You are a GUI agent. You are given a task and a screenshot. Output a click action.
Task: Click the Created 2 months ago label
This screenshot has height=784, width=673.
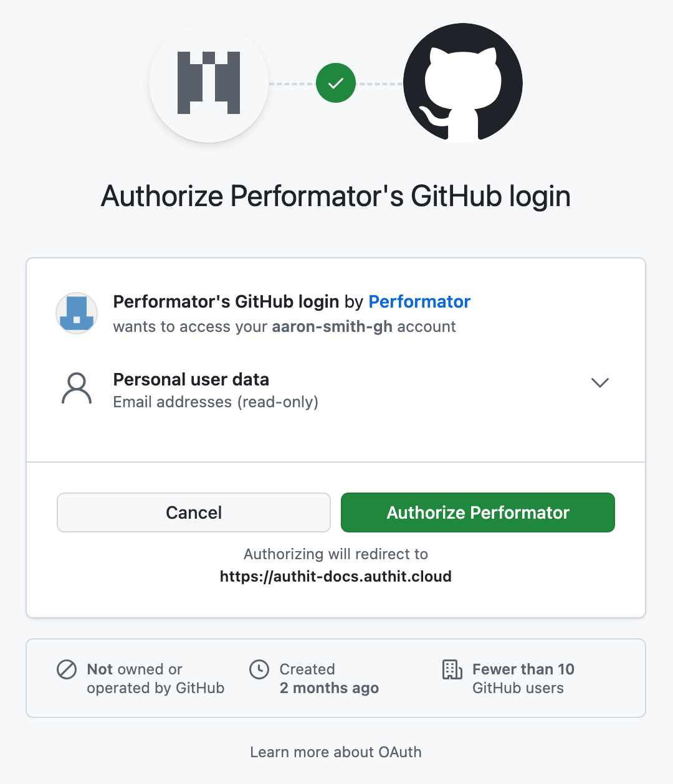[x=328, y=678]
